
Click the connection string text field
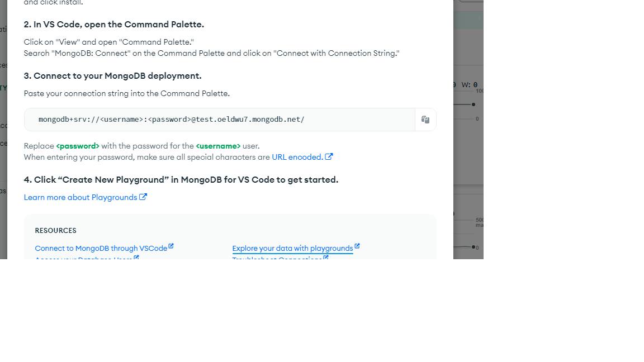[219, 120]
